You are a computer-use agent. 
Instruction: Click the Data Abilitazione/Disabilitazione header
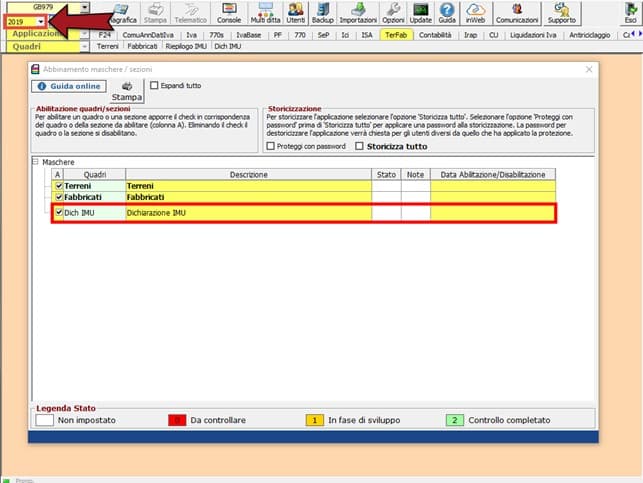(493, 175)
